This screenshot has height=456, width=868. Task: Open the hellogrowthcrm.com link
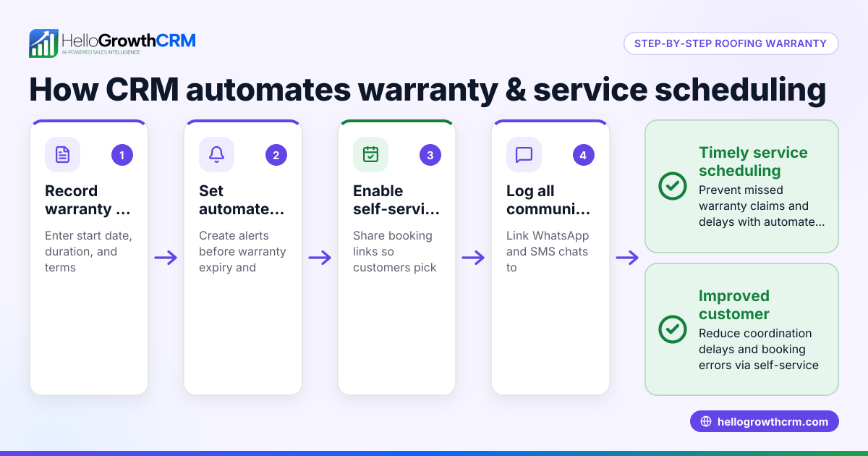765,422
